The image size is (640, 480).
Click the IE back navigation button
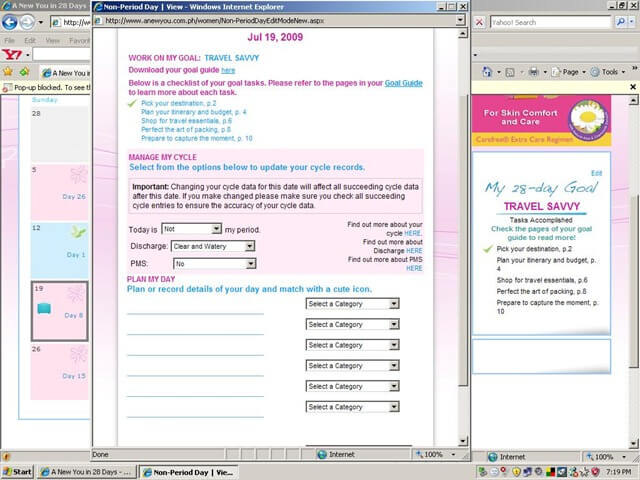point(11,22)
